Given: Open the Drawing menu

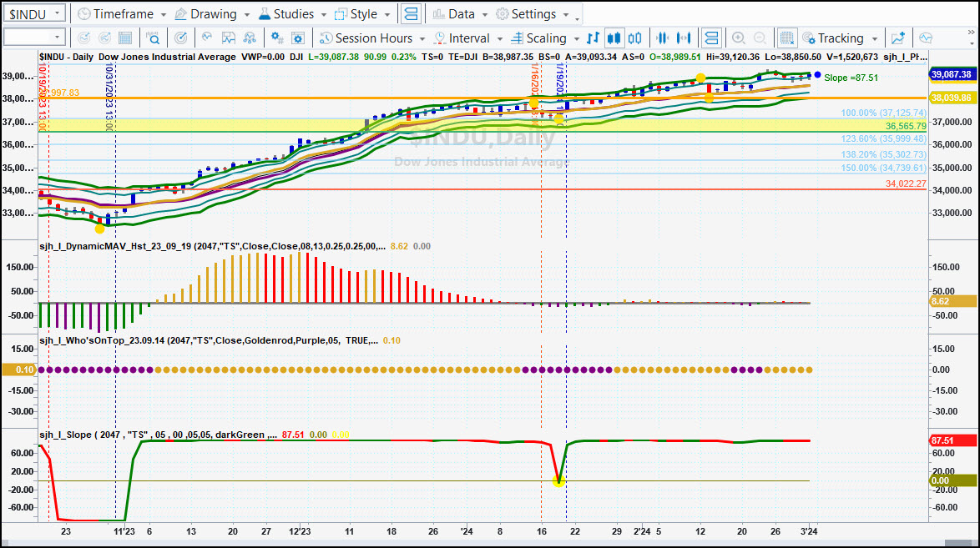Looking at the screenshot, I should [212, 13].
